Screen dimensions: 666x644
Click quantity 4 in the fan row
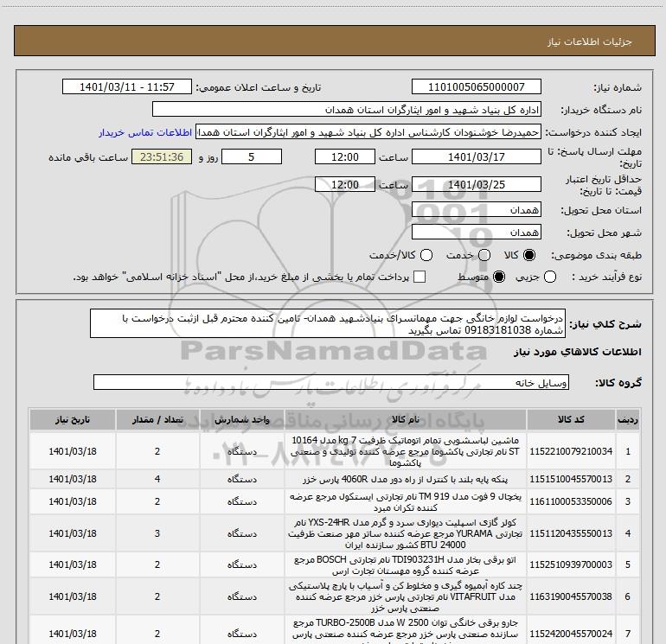click(157, 479)
